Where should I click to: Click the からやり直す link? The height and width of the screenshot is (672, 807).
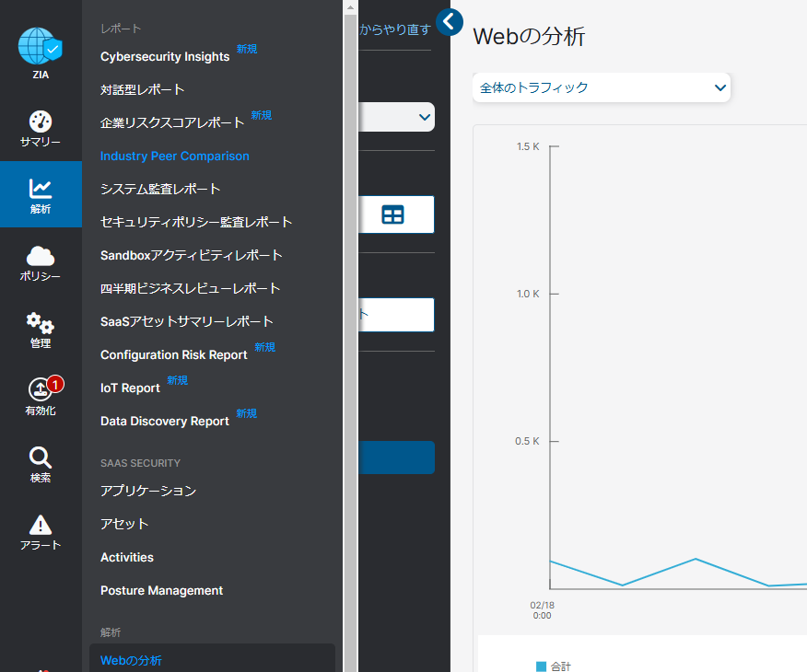tap(395, 29)
